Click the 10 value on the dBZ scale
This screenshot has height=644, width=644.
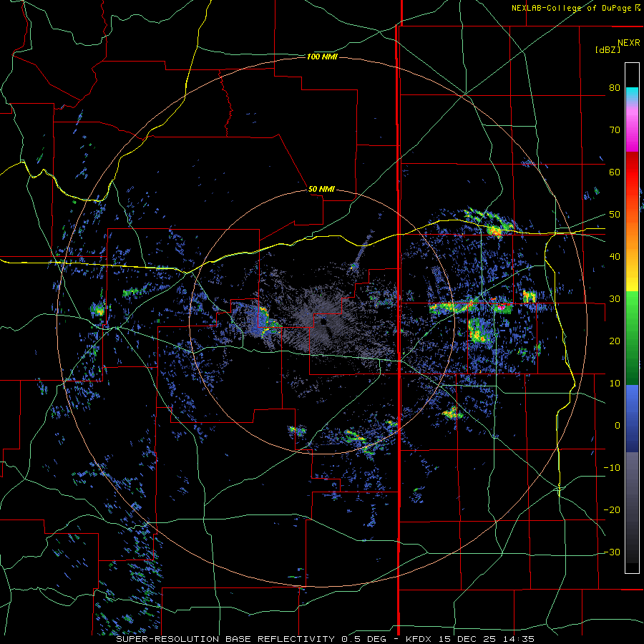click(x=615, y=384)
